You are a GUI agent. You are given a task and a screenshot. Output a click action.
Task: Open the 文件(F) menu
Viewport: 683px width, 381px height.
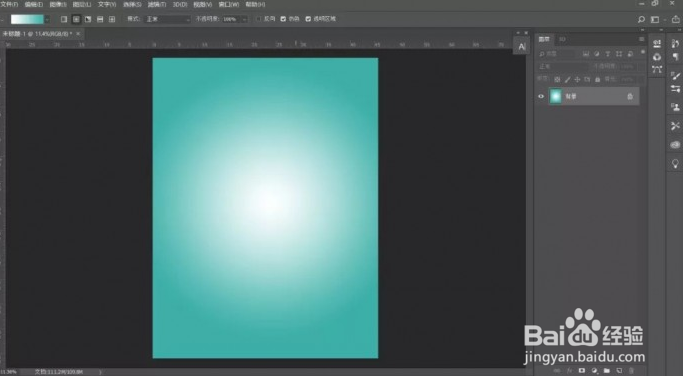tap(9, 4)
